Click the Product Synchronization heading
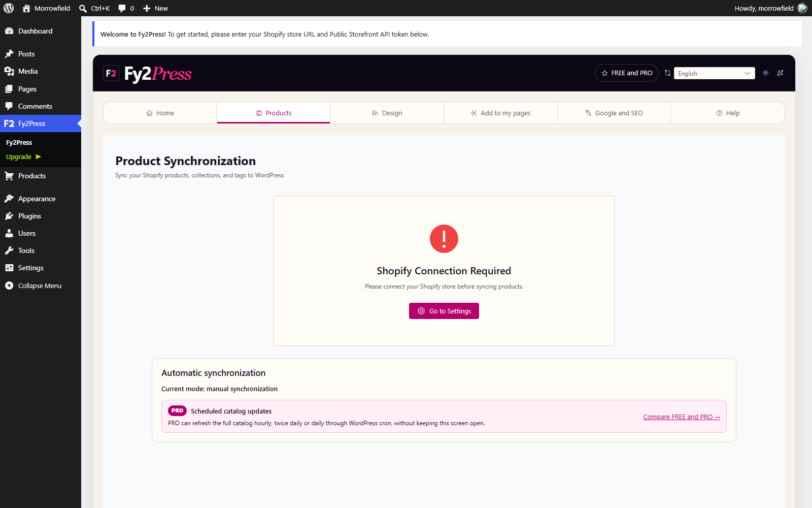This screenshot has width=812, height=508. pyautogui.click(x=186, y=161)
